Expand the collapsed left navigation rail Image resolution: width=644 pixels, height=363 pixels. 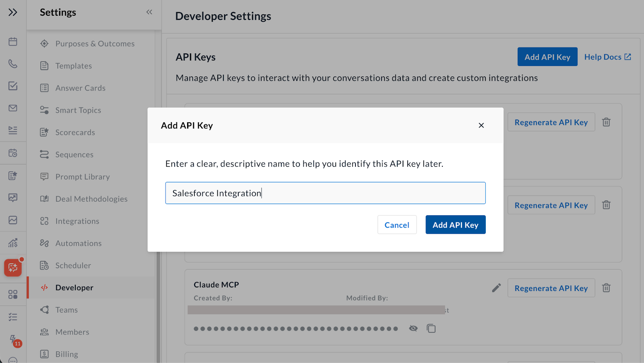pyautogui.click(x=12, y=12)
